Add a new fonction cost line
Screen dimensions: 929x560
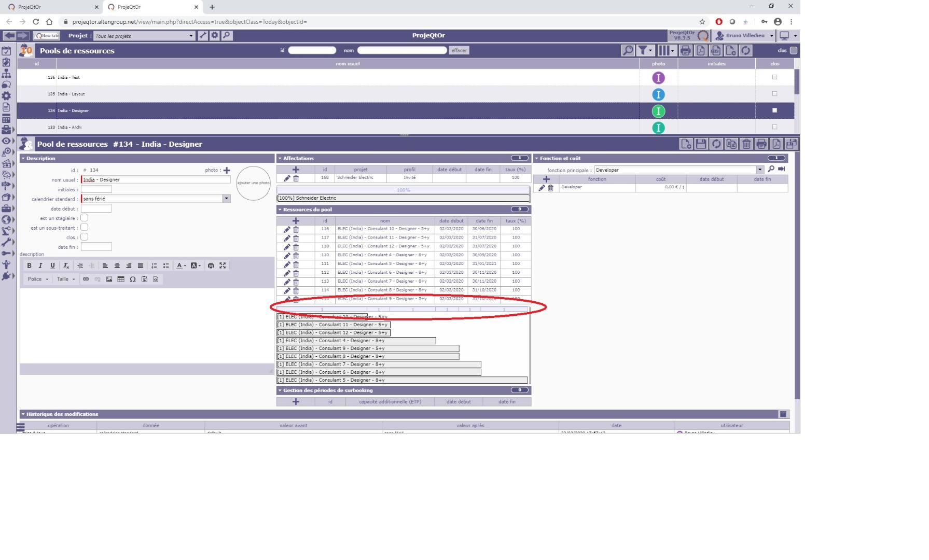click(546, 179)
